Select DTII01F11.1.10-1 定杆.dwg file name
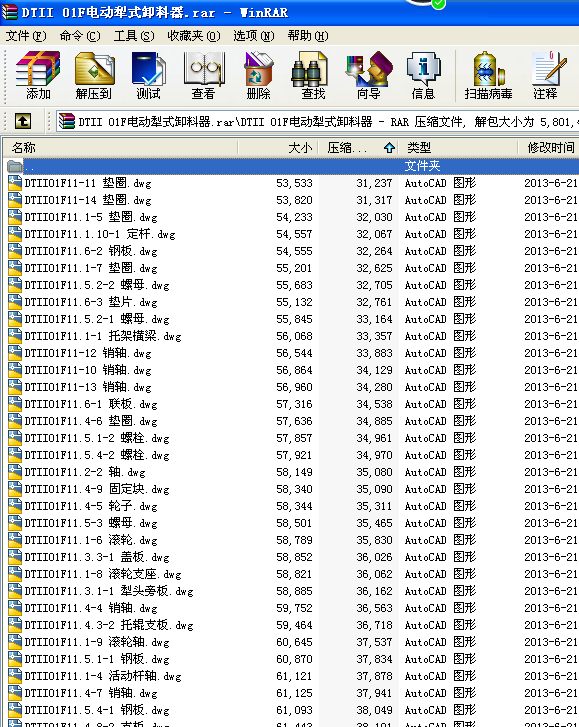 (100, 234)
